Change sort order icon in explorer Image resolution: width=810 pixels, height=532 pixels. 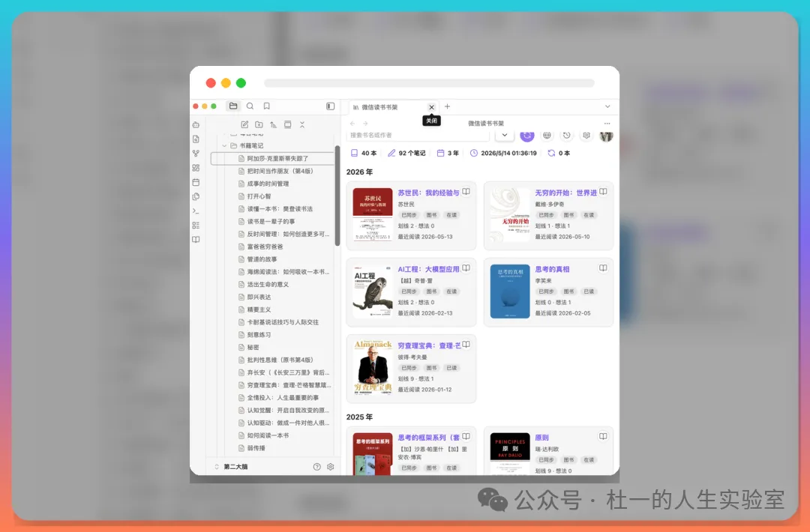pos(273,124)
